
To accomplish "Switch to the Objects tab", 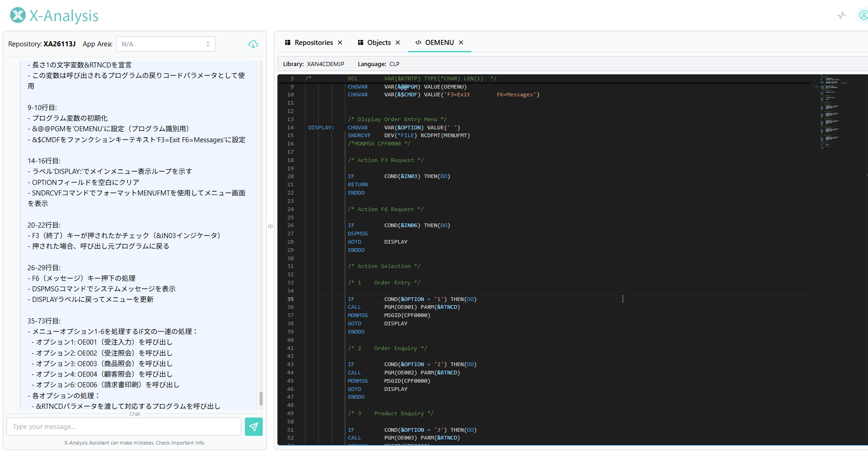I will point(379,43).
